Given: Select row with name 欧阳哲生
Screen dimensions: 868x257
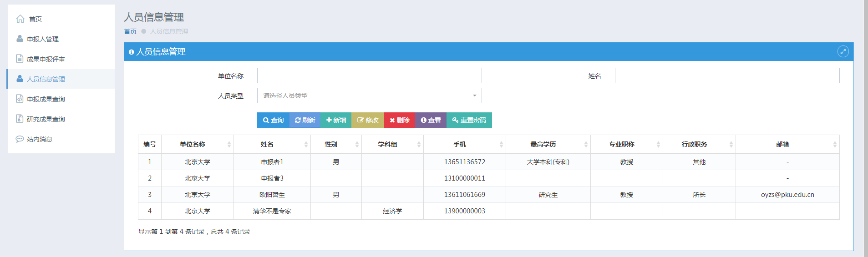Looking at the screenshot, I should click(489, 195).
